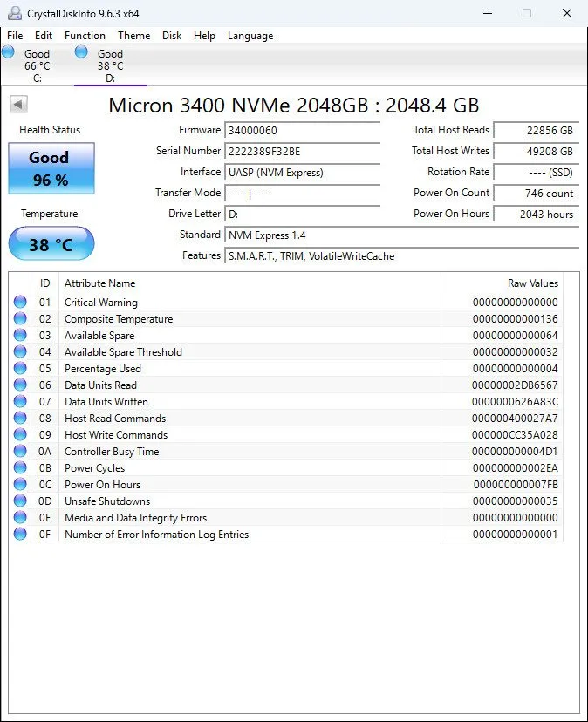Click the previous disk arrow button
The height and width of the screenshot is (722, 588).
[19, 104]
